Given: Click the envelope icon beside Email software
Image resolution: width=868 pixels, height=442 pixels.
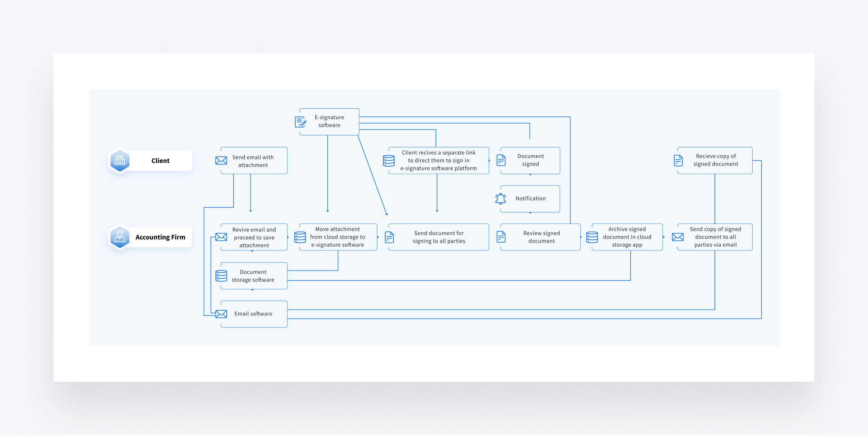Looking at the screenshot, I should [x=221, y=314].
